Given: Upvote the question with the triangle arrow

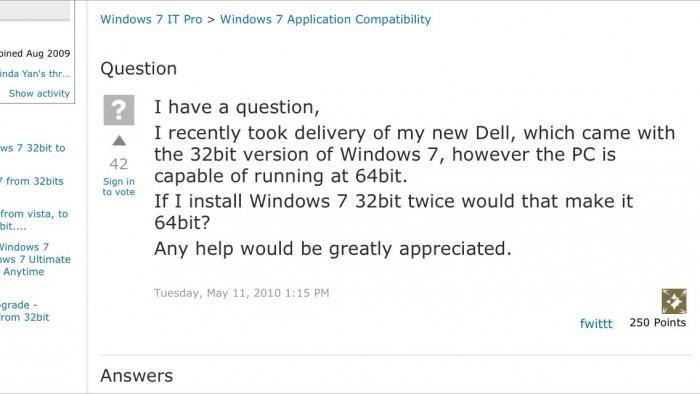Looking at the screenshot, I should (x=119, y=141).
